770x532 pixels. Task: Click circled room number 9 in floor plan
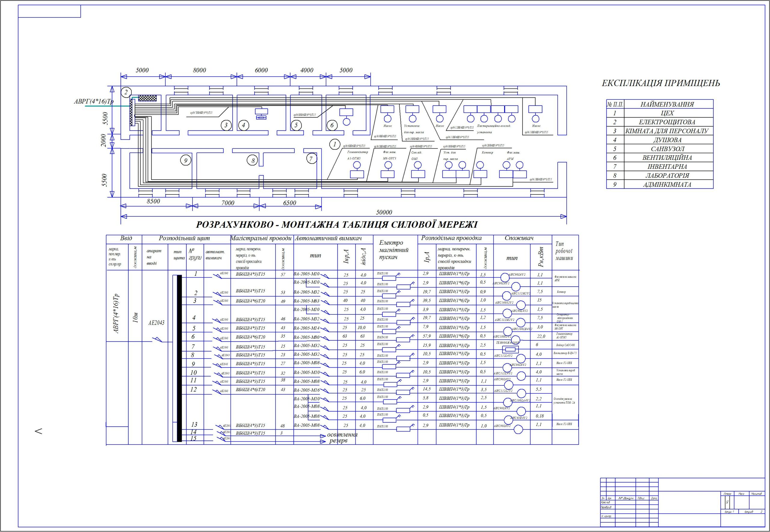click(185, 161)
